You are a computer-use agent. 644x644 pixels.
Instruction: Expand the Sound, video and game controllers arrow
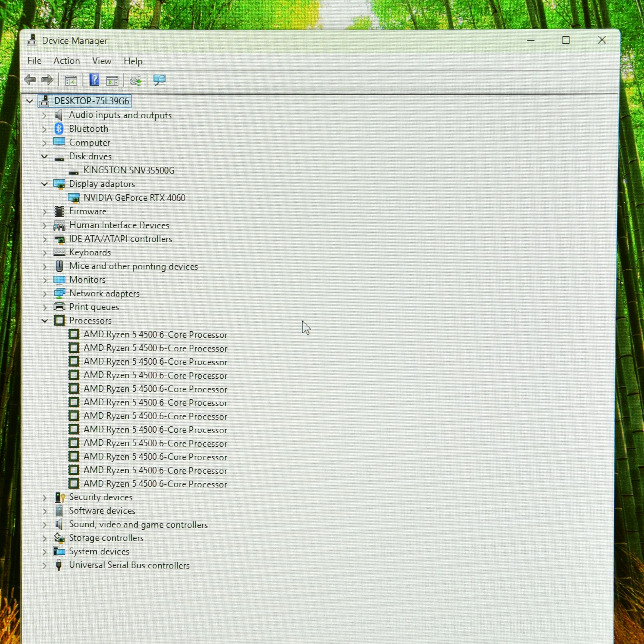(x=44, y=525)
